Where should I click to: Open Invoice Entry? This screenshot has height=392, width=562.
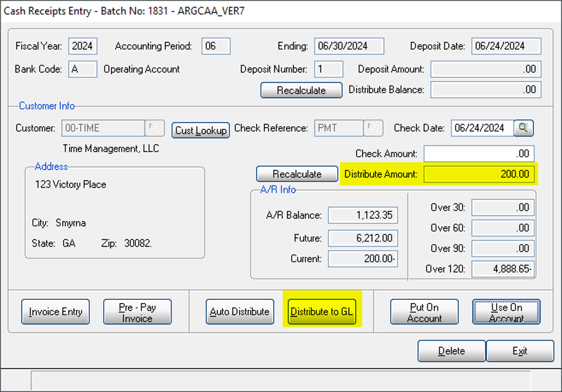click(56, 312)
